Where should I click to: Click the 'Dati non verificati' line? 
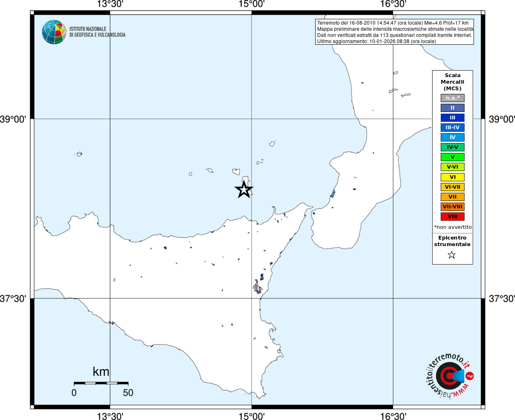coord(394,35)
